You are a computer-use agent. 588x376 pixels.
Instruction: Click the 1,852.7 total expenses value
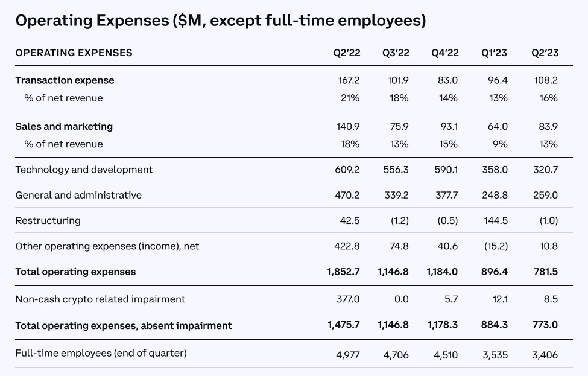[344, 272]
